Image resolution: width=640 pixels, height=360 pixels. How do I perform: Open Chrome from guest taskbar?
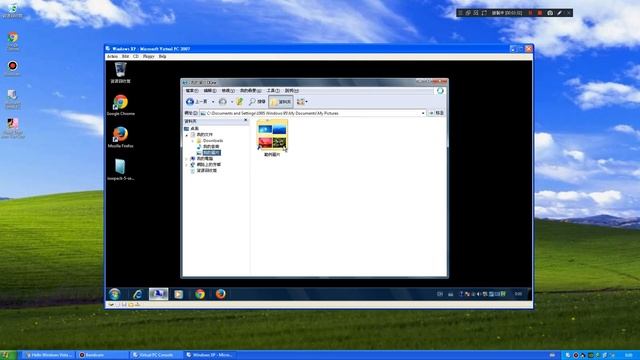tap(200, 294)
